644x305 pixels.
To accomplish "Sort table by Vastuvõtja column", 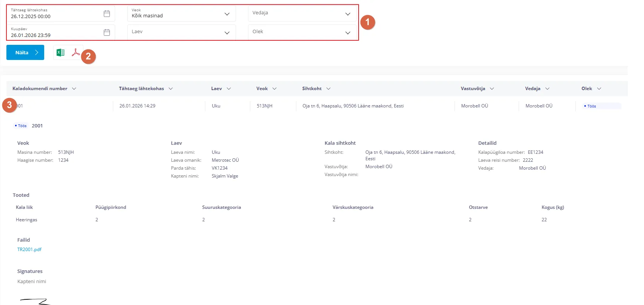I will point(473,89).
